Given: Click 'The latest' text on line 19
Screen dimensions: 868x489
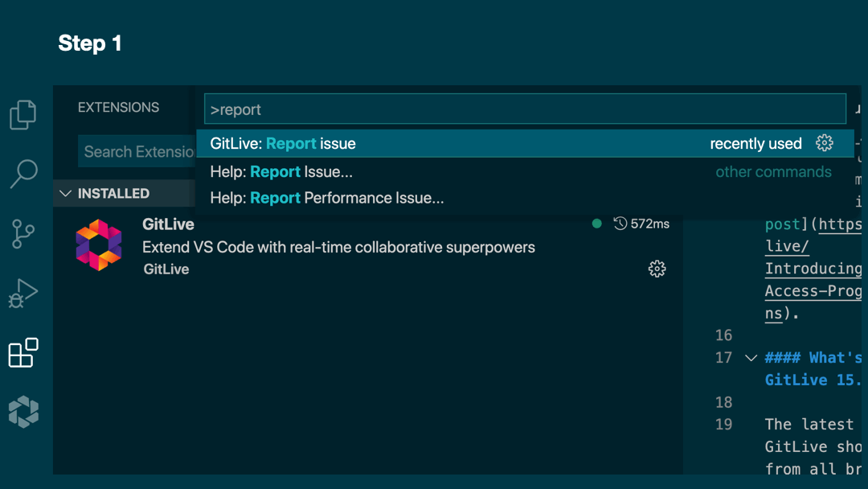Looking at the screenshot, I should click(809, 424).
